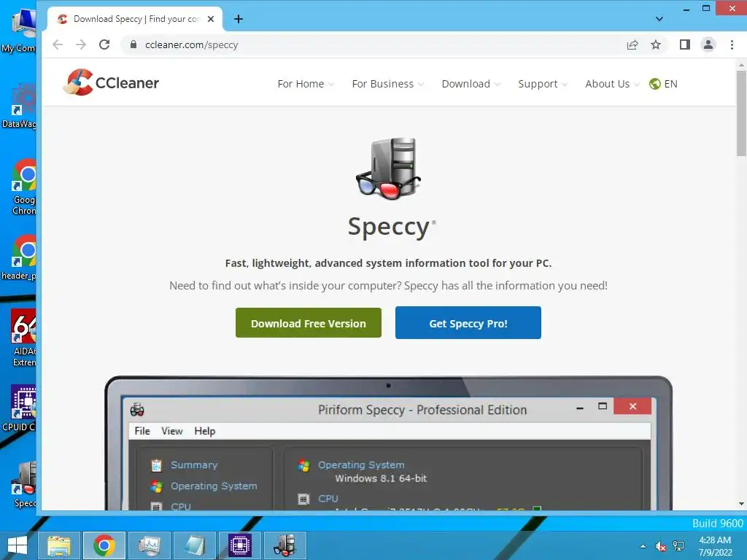
Task: Click the page vertical scrollbar thumb
Action: point(741,113)
